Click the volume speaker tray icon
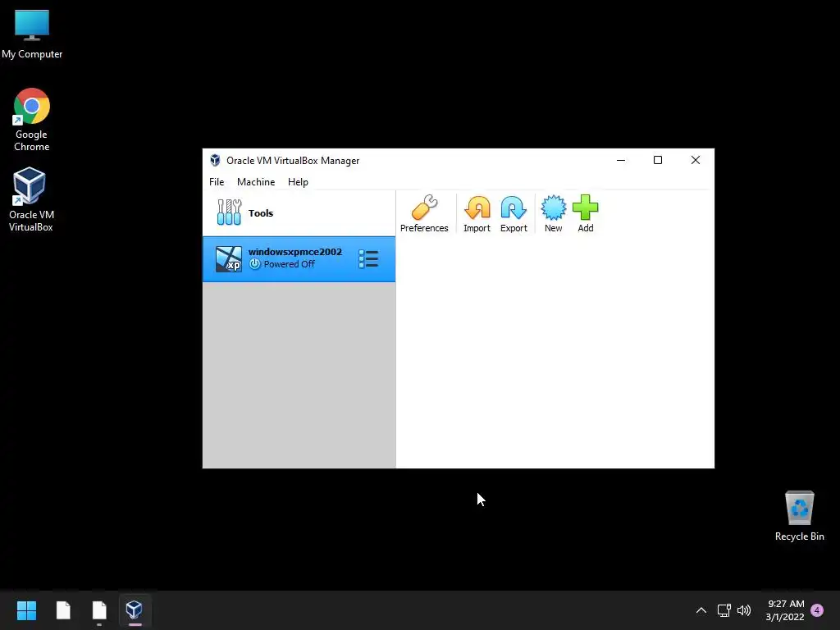The height and width of the screenshot is (630, 840). click(744, 610)
